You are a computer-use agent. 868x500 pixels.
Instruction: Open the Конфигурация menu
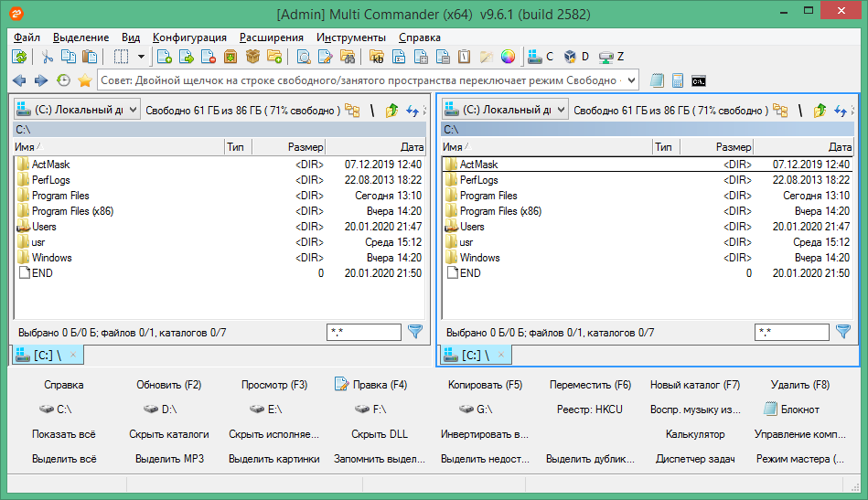[189, 37]
